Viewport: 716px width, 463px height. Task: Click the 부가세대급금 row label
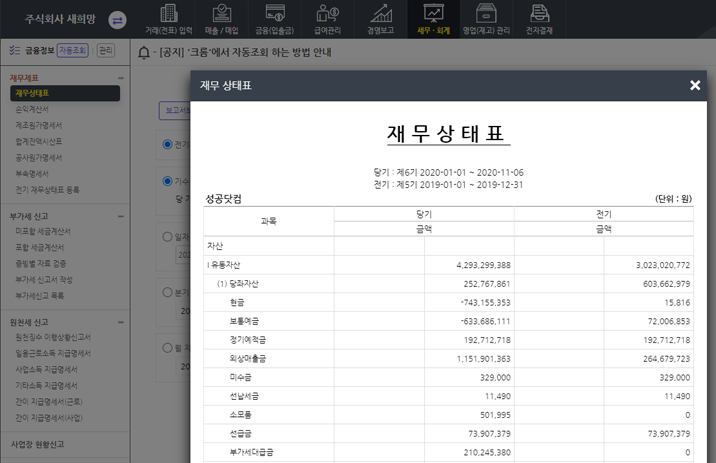coord(251,452)
